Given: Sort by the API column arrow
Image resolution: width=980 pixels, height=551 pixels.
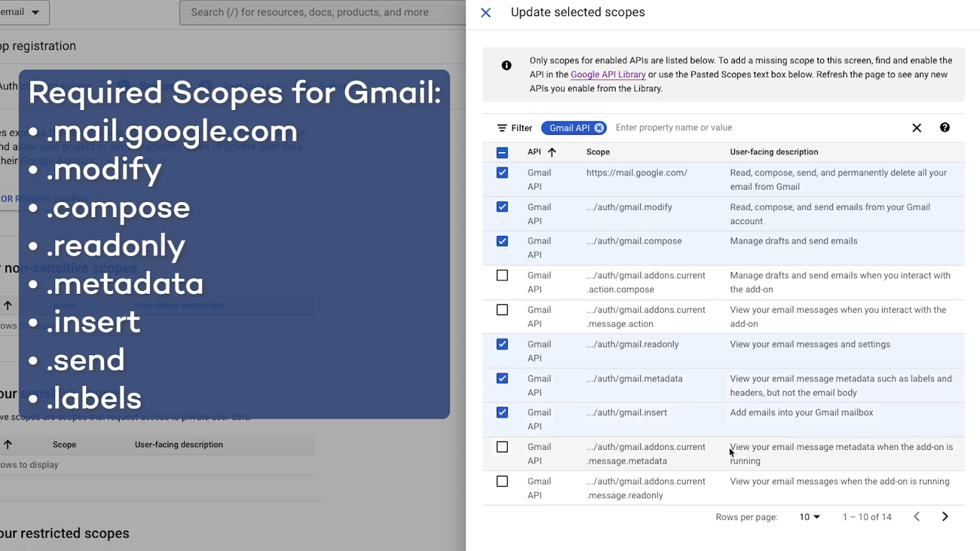Looking at the screenshot, I should pyautogui.click(x=552, y=152).
